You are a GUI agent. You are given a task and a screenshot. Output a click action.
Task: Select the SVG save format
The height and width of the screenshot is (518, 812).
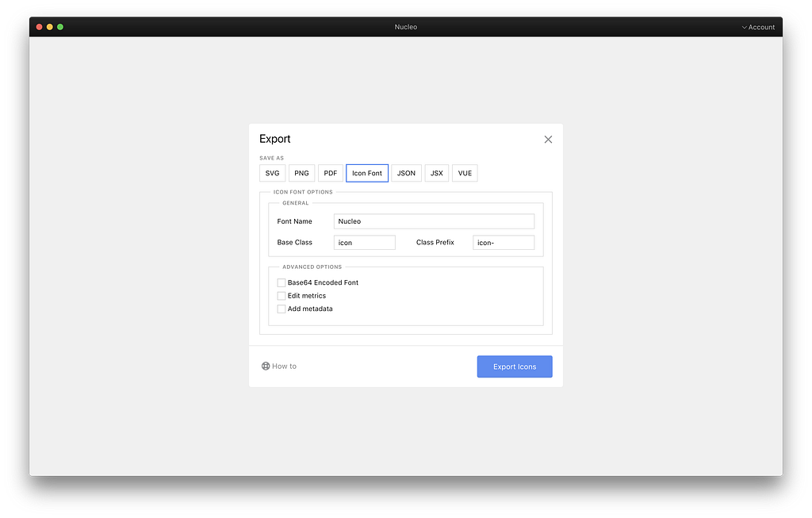273,173
